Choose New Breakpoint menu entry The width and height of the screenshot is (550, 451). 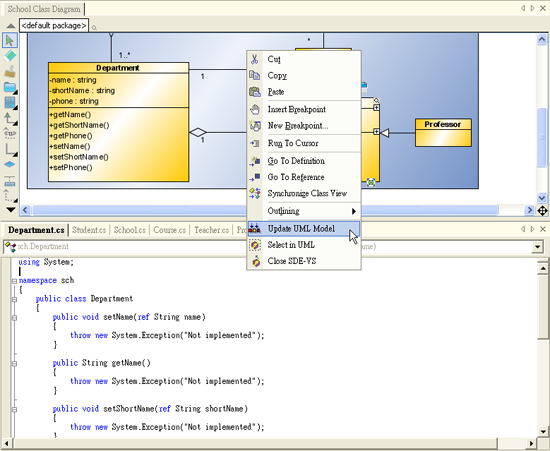pos(304,126)
